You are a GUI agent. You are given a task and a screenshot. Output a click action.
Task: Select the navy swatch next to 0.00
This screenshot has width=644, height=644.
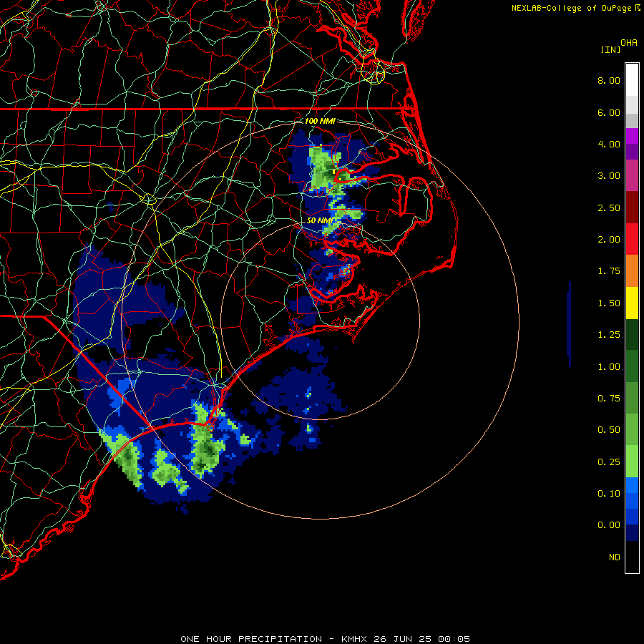pyautogui.click(x=632, y=533)
